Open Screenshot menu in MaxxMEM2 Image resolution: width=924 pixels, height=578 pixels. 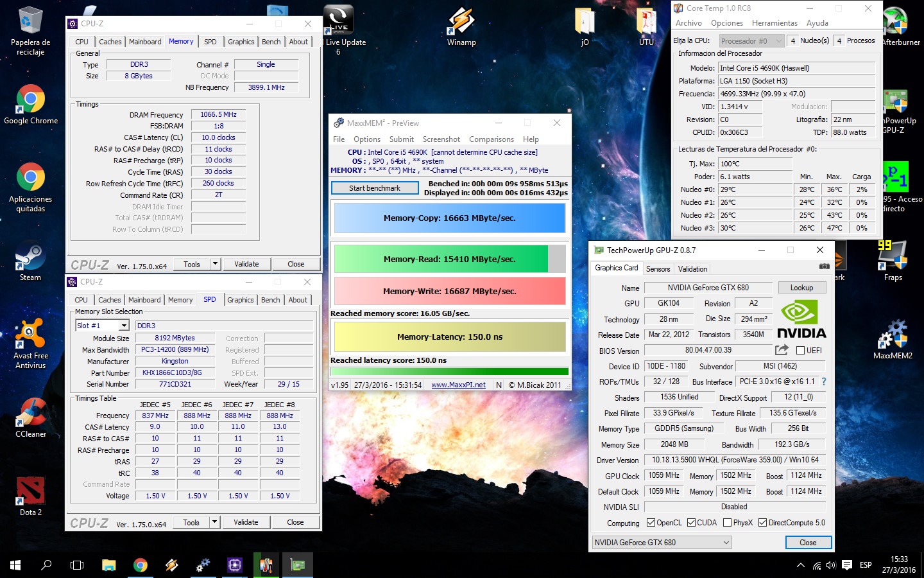point(441,139)
